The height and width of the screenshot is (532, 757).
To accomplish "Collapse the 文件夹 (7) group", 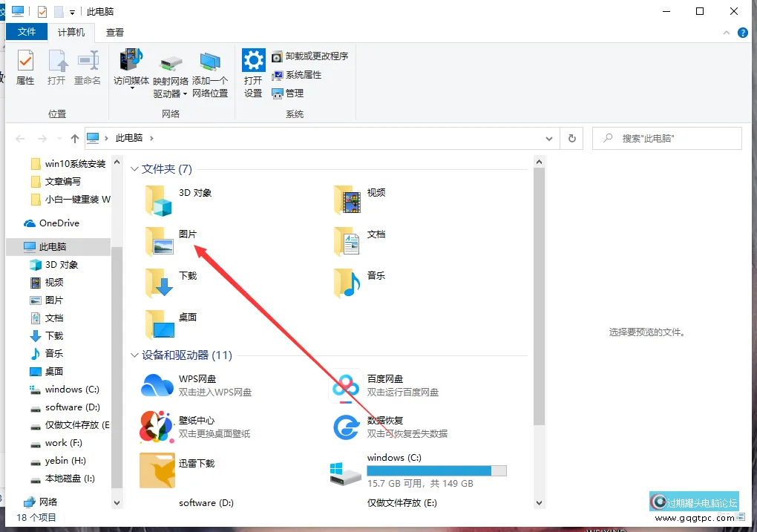I will (x=134, y=169).
